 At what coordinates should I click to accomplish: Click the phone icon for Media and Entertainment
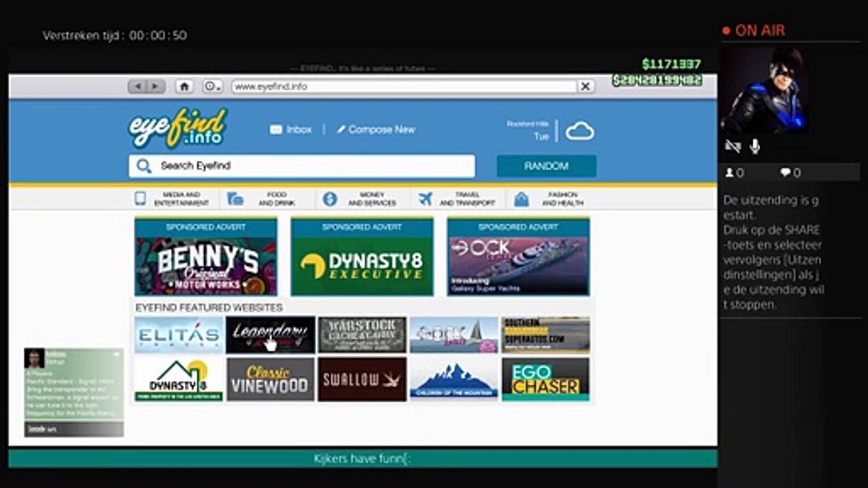[x=140, y=199]
